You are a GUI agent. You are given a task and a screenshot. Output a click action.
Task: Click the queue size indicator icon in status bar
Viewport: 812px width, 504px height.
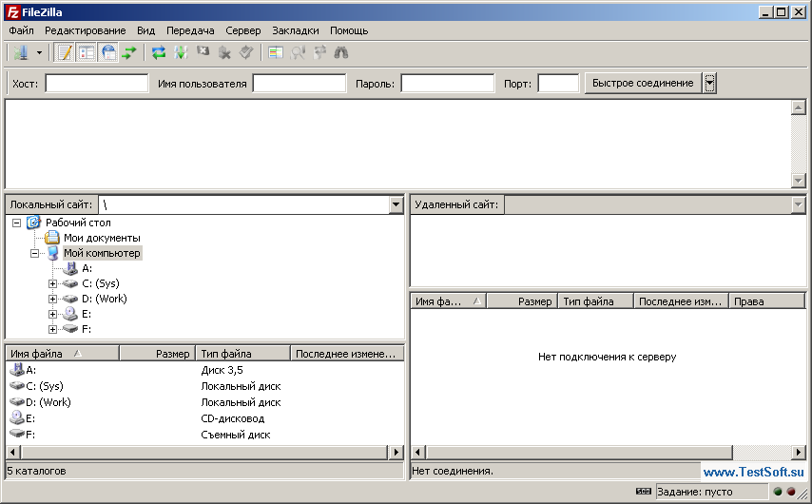tap(643, 491)
